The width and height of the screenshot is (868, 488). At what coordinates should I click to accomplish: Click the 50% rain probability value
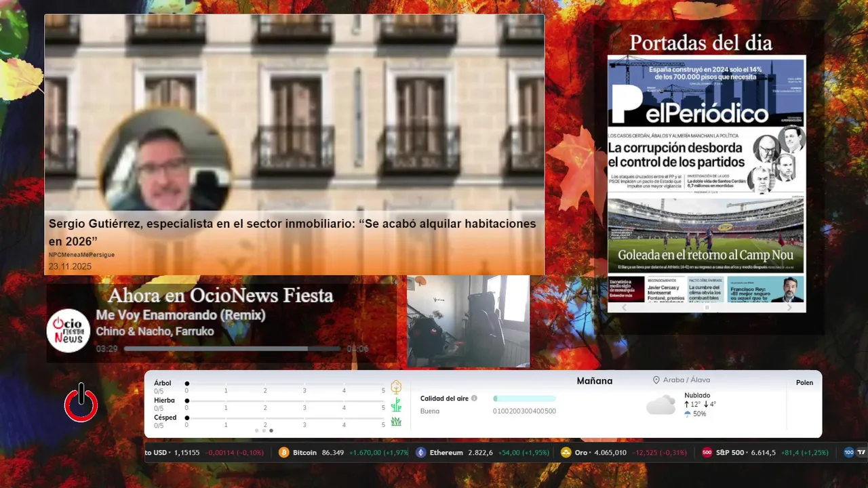pyautogui.click(x=700, y=414)
